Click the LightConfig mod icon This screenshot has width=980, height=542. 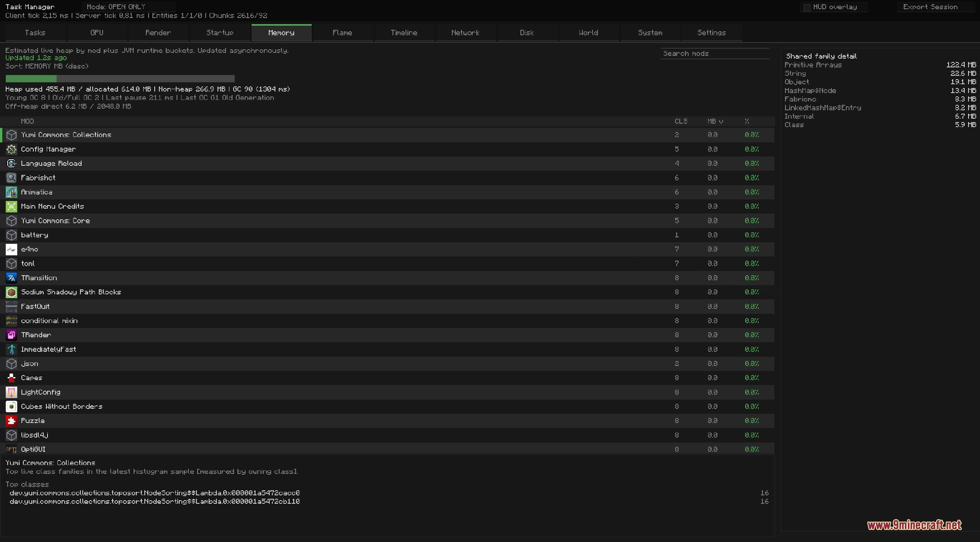pos(11,392)
